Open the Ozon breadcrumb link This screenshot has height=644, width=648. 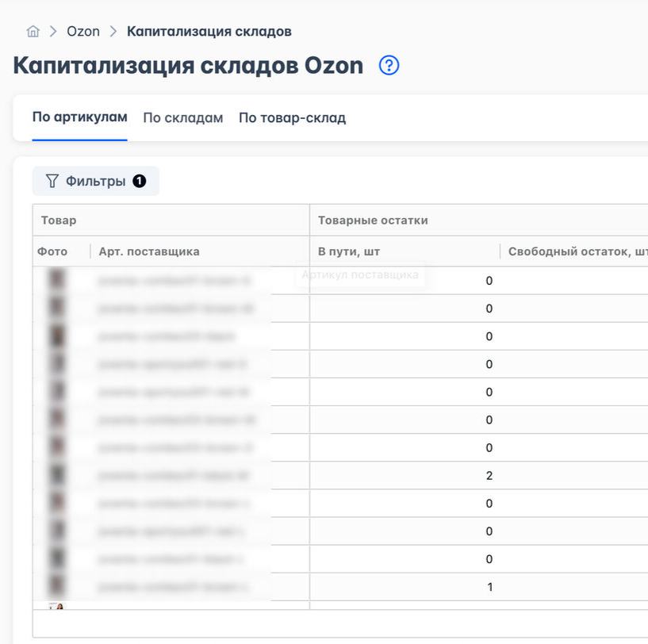tap(83, 32)
